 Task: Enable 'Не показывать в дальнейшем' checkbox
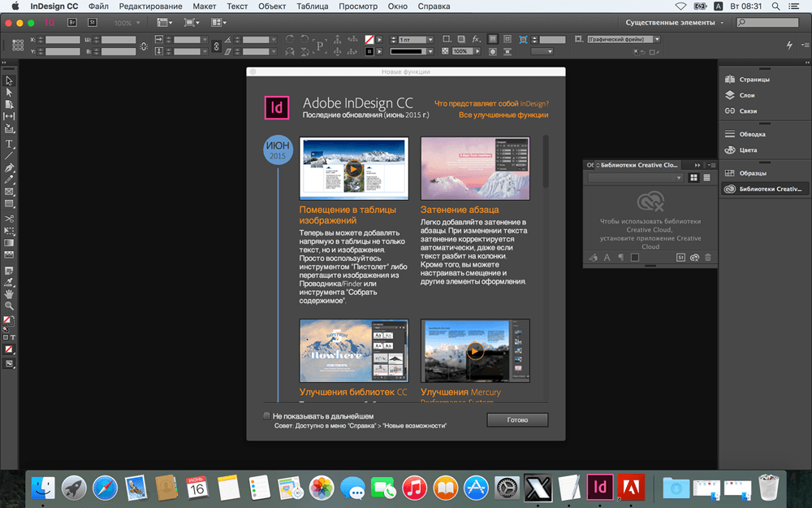point(266,415)
